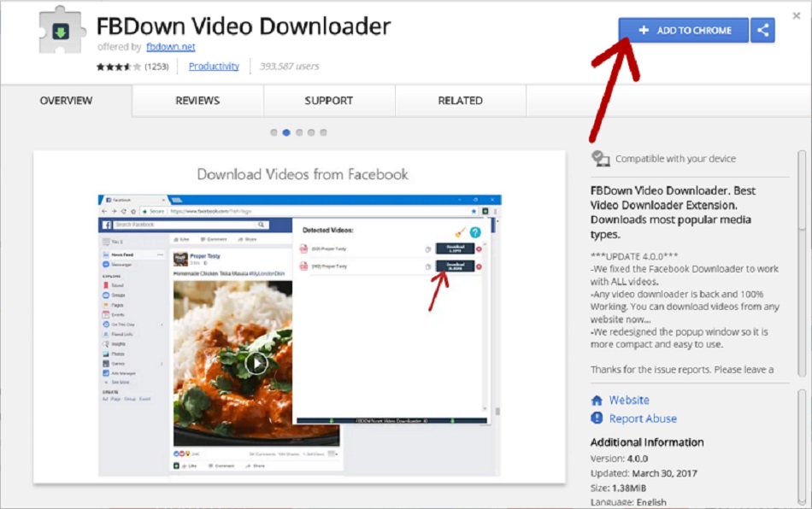Viewport: 812px width, 509px height.
Task: Switch to the Support tab
Action: click(x=329, y=101)
